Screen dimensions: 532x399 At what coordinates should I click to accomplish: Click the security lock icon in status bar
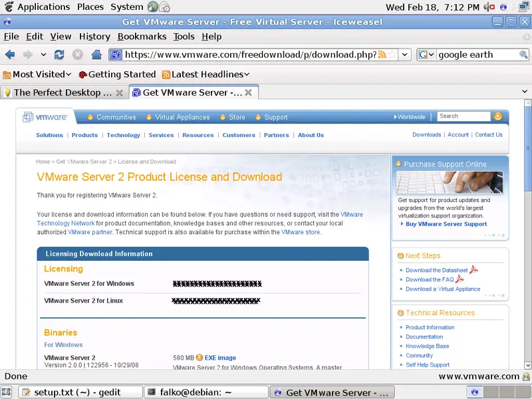click(526, 376)
